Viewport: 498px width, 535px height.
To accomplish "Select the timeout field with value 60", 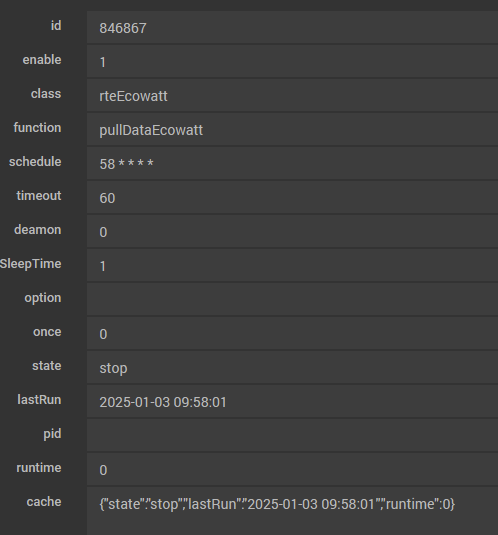I will coord(292,198).
